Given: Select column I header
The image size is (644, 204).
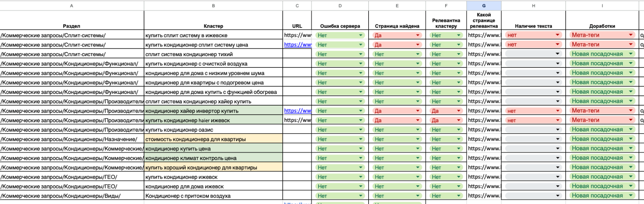Looking at the screenshot, I should [x=602, y=5].
